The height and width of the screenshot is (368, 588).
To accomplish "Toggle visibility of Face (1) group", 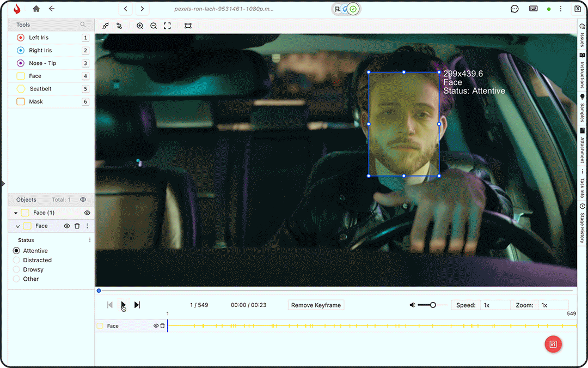I will 87,213.
